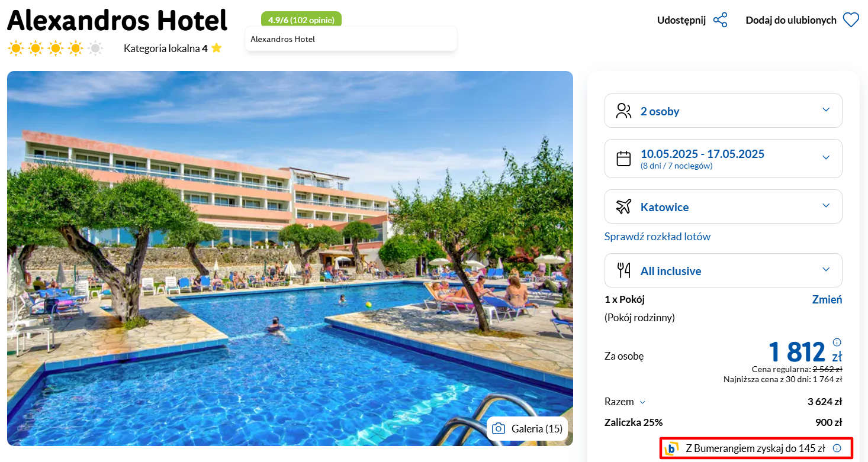This screenshot has height=462, width=868.
Task: Click the Bumerang logo icon
Action: 671,448
